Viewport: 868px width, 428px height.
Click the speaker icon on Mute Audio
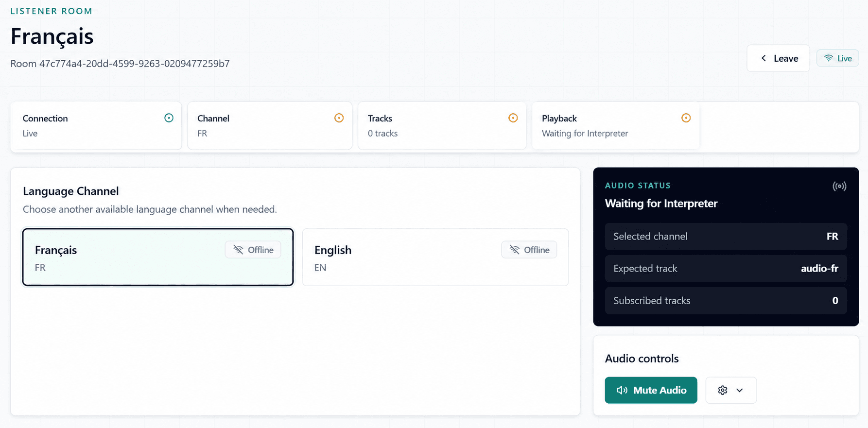click(x=622, y=390)
